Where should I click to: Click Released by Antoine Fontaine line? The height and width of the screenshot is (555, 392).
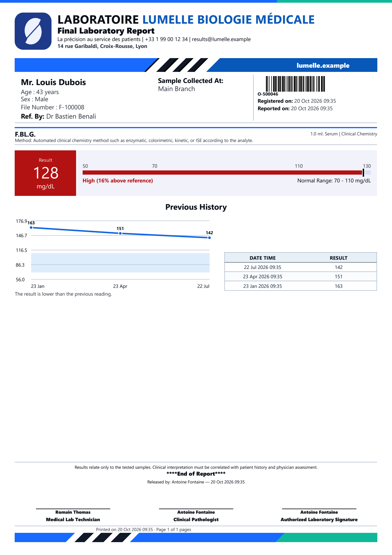pos(196,482)
